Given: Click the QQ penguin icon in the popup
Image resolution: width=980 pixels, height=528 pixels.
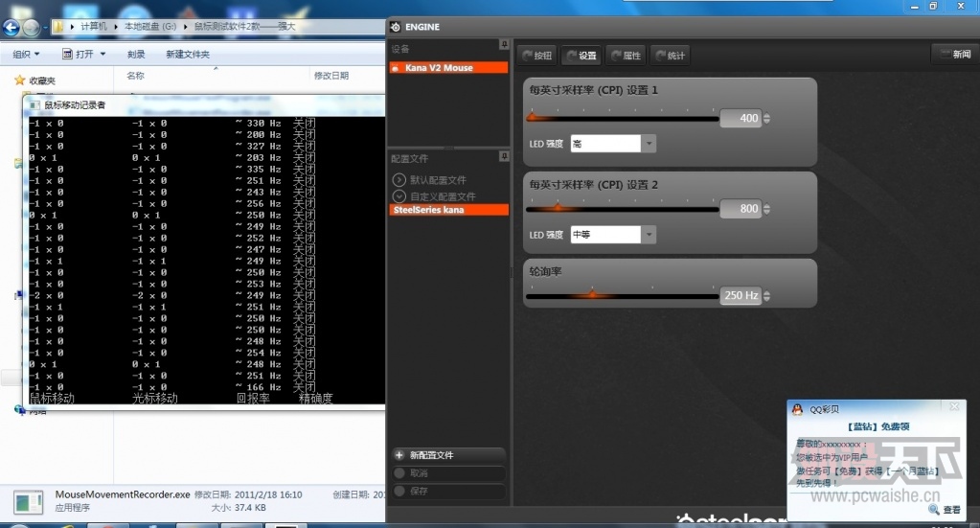Looking at the screenshot, I should pos(797,409).
